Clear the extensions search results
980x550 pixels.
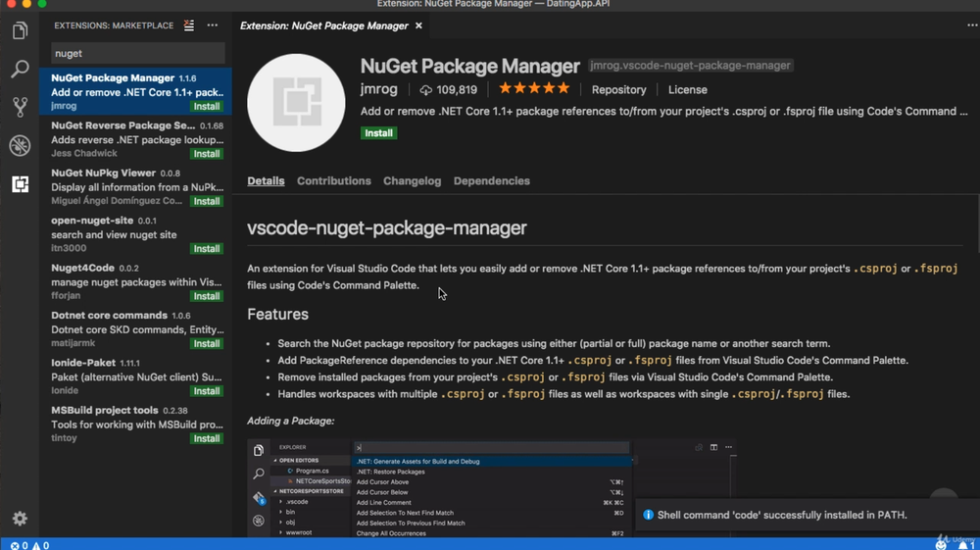tap(189, 25)
